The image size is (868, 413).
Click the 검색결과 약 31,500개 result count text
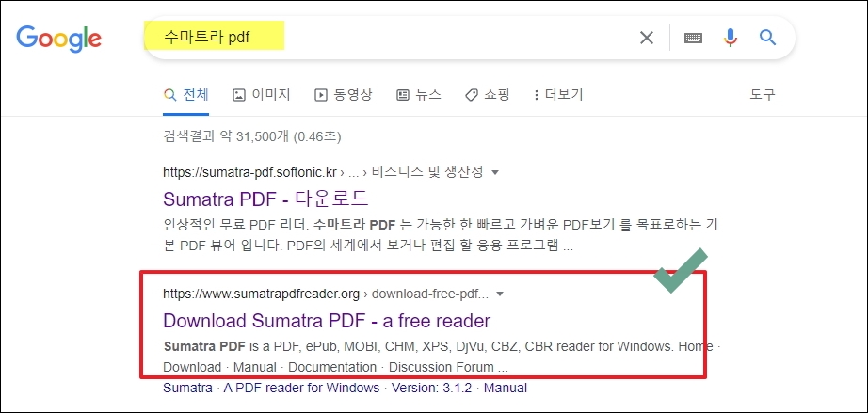pyautogui.click(x=252, y=136)
